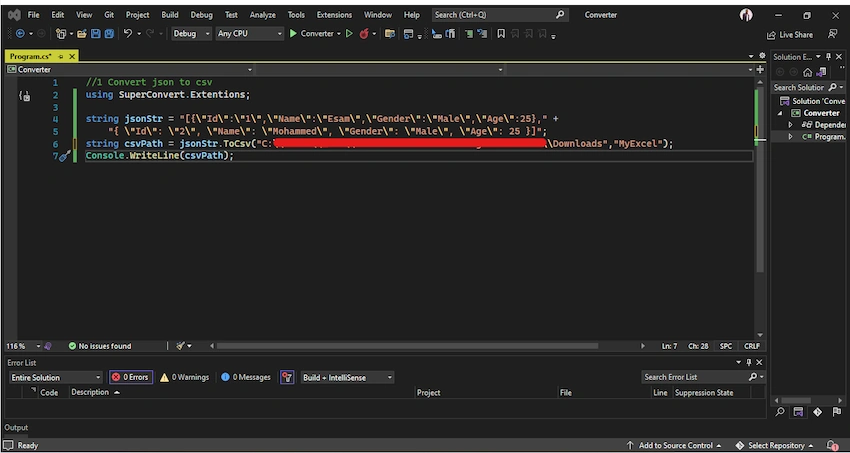The image size is (850, 453).
Task: Click the editor horizontal scrollbar
Action: pos(408,346)
